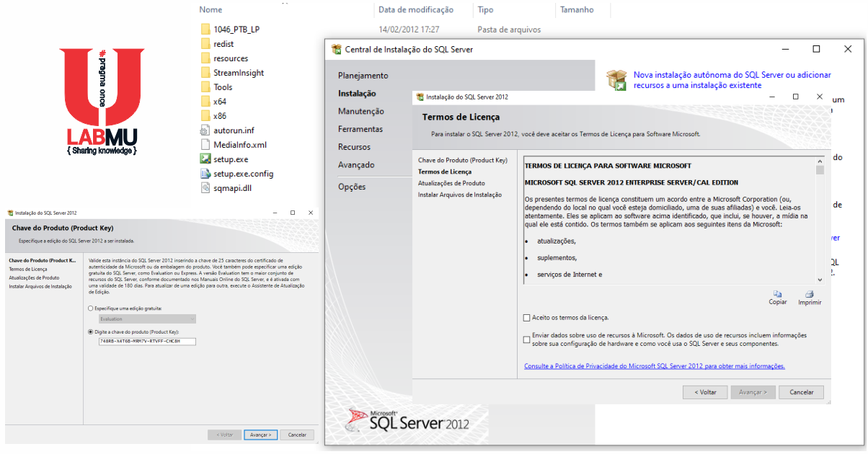The image size is (868, 454).
Task: Select Instalar Arquivos de Instalação in Product Key window
Action: tap(40, 286)
